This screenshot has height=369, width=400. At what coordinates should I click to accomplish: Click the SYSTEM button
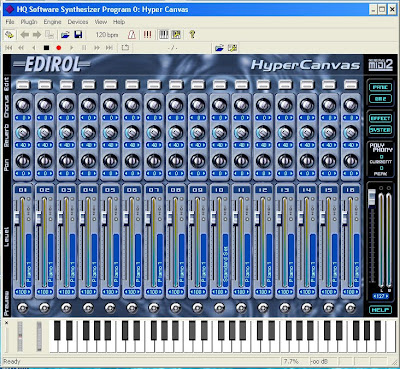coord(380,130)
